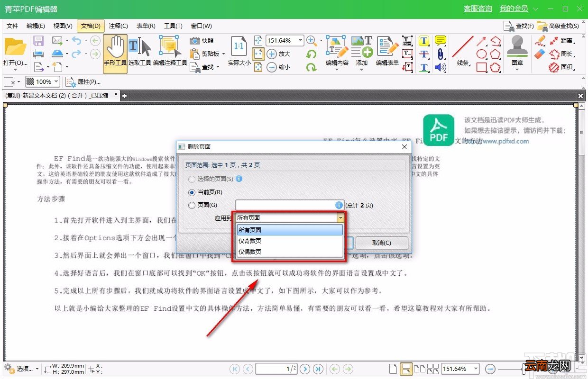The image size is (588, 379).
Task: Click the page range input field
Action: pyautogui.click(x=290, y=205)
